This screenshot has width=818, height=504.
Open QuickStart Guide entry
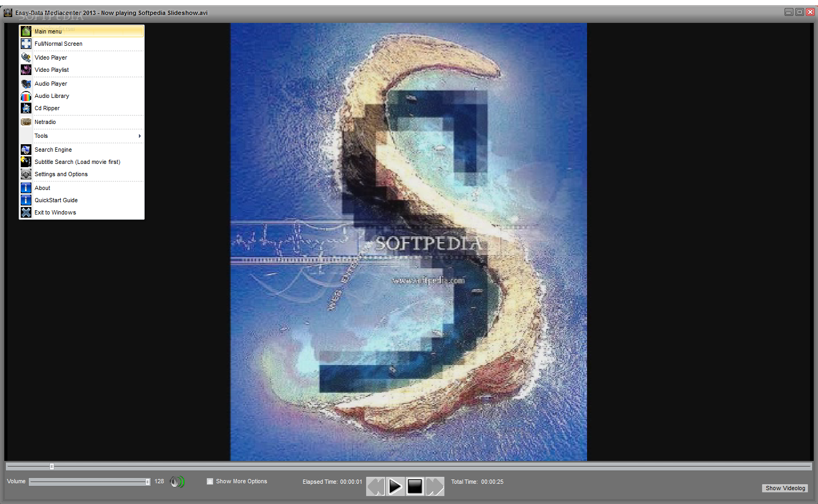[x=82, y=200]
